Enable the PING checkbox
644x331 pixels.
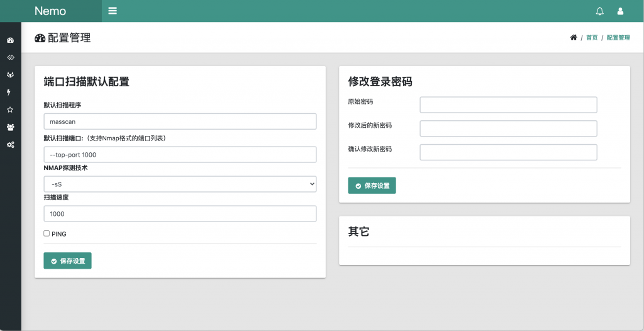point(47,233)
